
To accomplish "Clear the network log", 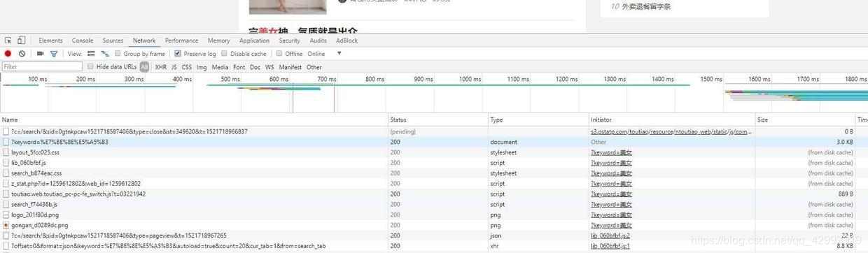I will (x=22, y=54).
